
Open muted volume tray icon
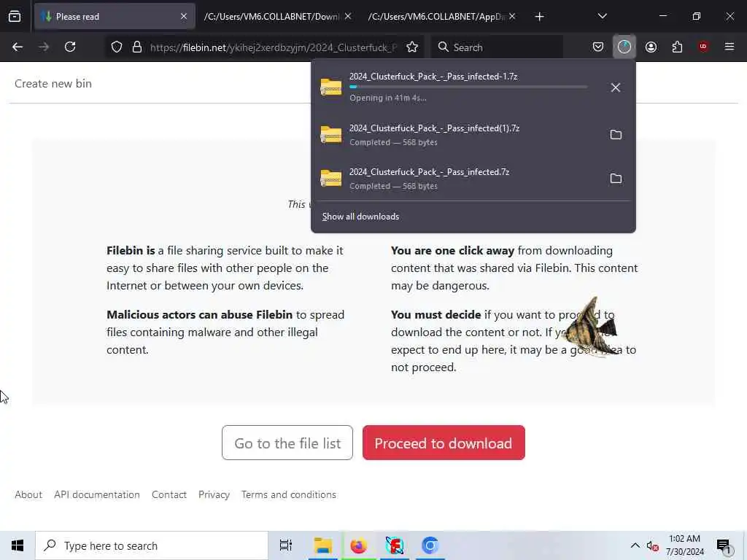[x=653, y=545]
